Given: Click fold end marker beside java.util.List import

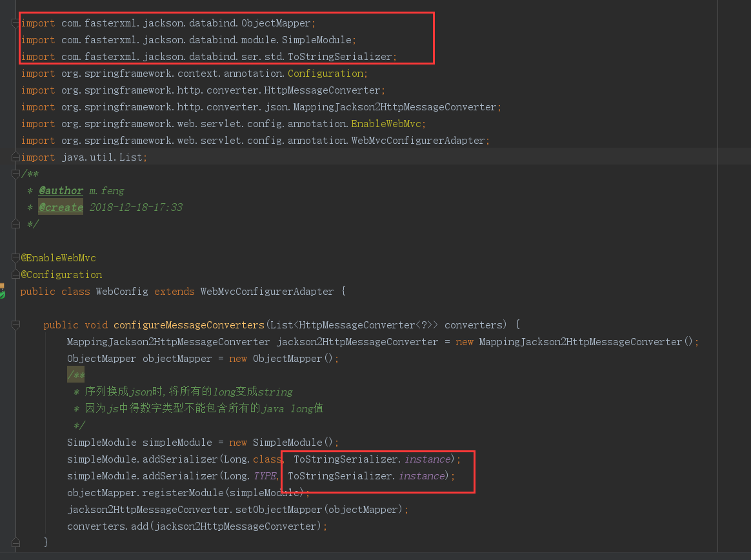Looking at the screenshot, I should (x=15, y=157).
